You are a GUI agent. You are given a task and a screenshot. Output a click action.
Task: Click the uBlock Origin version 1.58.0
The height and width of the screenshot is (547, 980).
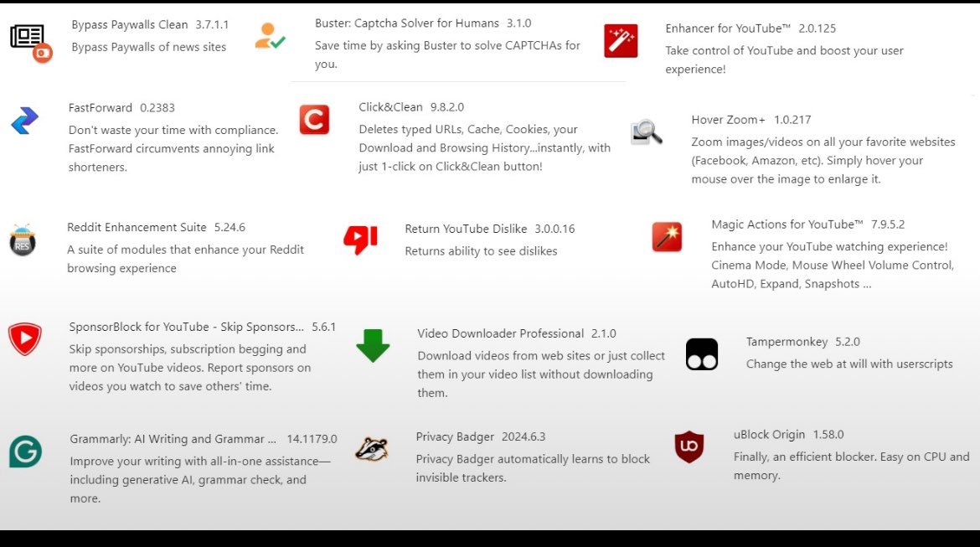tap(828, 435)
